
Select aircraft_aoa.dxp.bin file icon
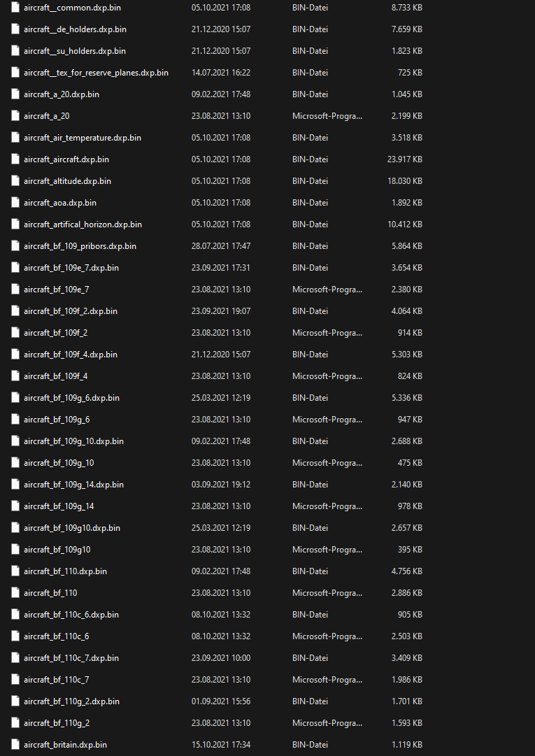pyautogui.click(x=15, y=203)
